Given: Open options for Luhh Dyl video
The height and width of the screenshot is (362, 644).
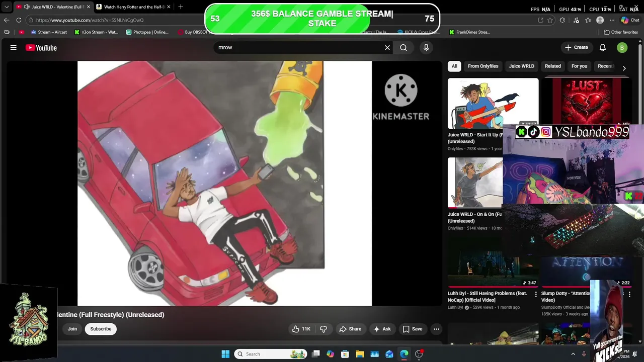Looking at the screenshot, I should [x=535, y=294].
